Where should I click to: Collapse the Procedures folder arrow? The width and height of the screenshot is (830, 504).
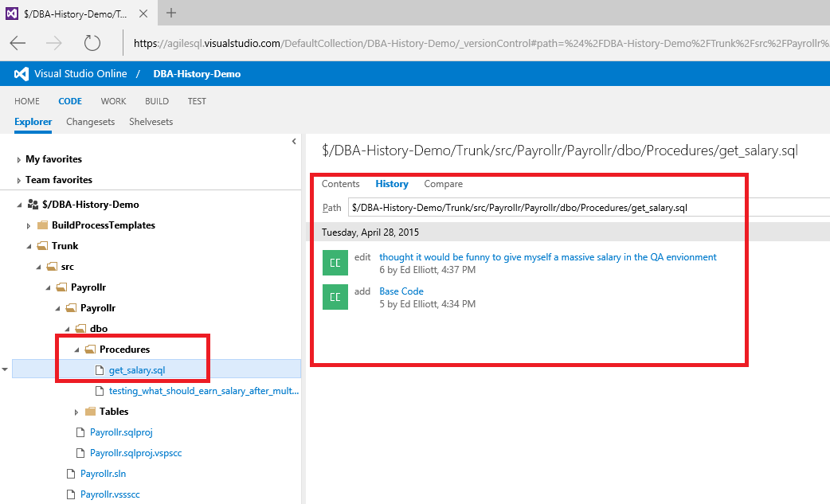point(76,350)
